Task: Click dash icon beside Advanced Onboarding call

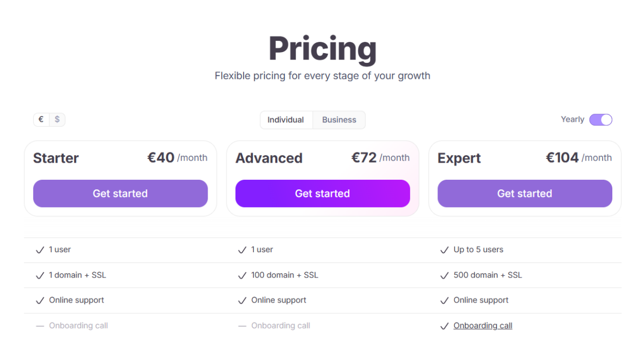Action: point(242,326)
